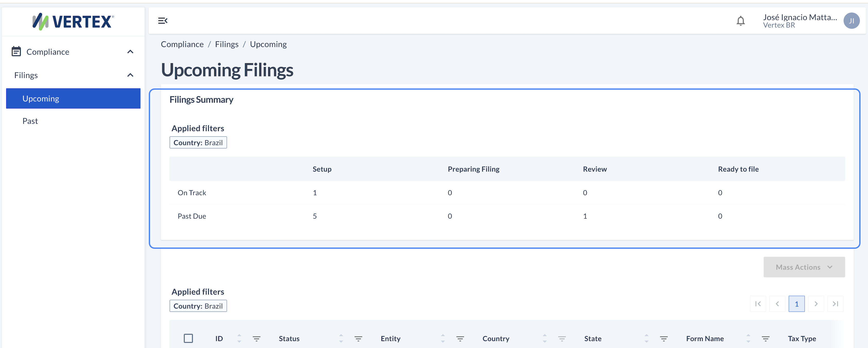
Task: Click the Filings breadcrumb link
Action: [227, 44]
